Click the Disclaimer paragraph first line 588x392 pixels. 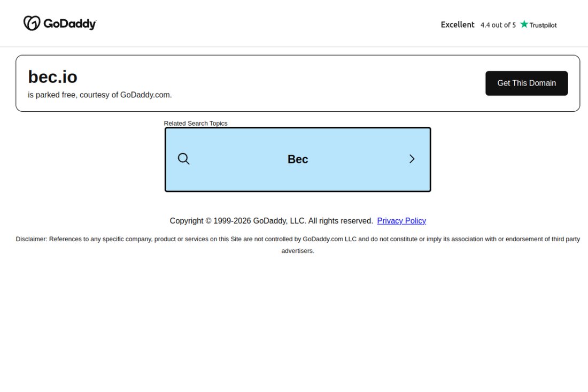tap(298, 239)
